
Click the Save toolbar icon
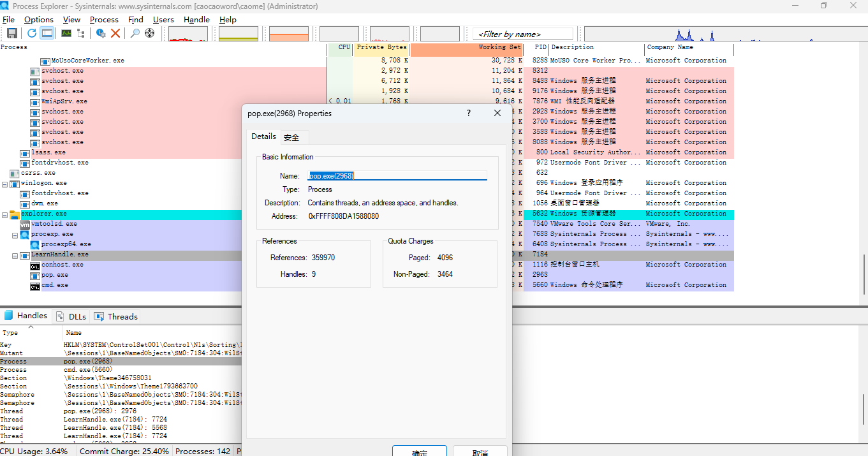[x=12, y=33]
